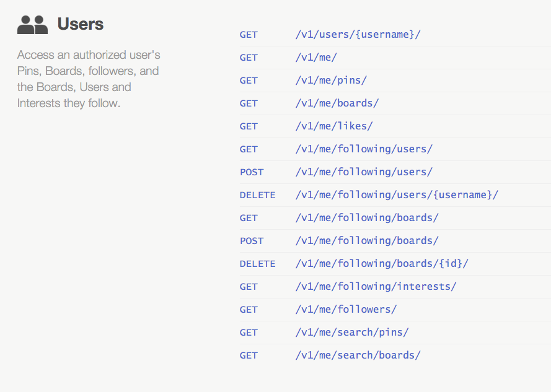551x392 pixels.
Task: Open GET /v1/me/following/boards/ endpoint path
Action: [x=367, y=217]
